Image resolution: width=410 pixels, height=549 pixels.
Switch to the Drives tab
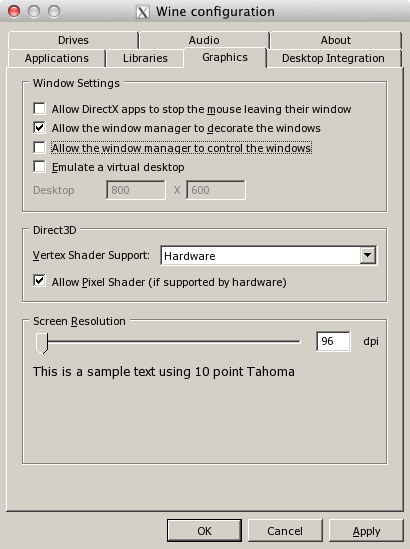73,40
